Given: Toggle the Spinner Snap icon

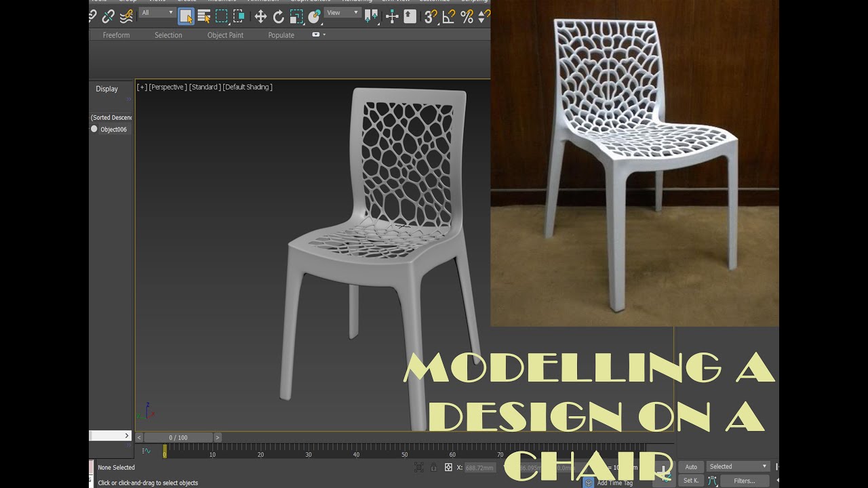Looking at the screenshot, I should pyautogui.click(x=483, y=17).
